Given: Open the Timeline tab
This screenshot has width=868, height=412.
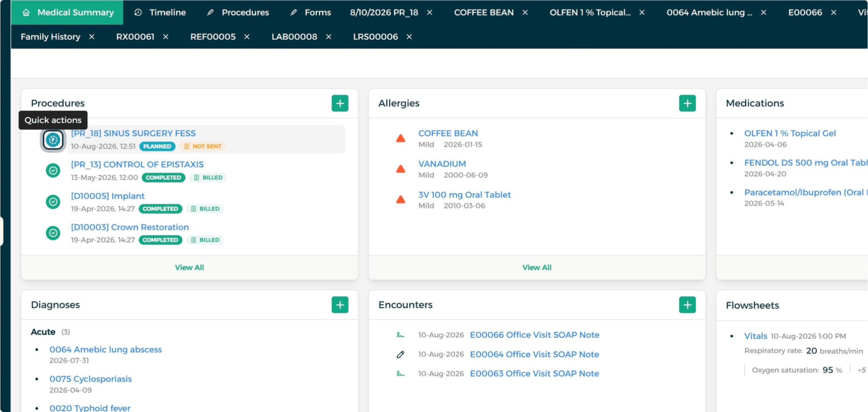Looking at the screenshot, I should pyautogui.click(x=160, y=13).
